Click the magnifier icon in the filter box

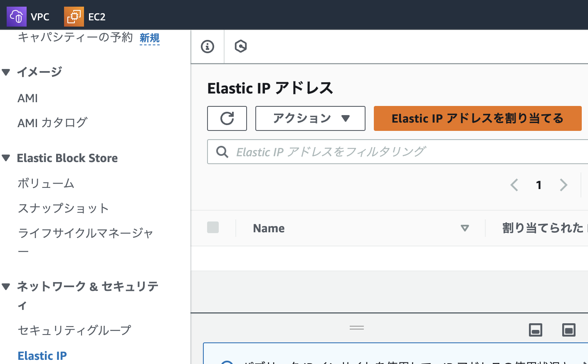[222, 152]
